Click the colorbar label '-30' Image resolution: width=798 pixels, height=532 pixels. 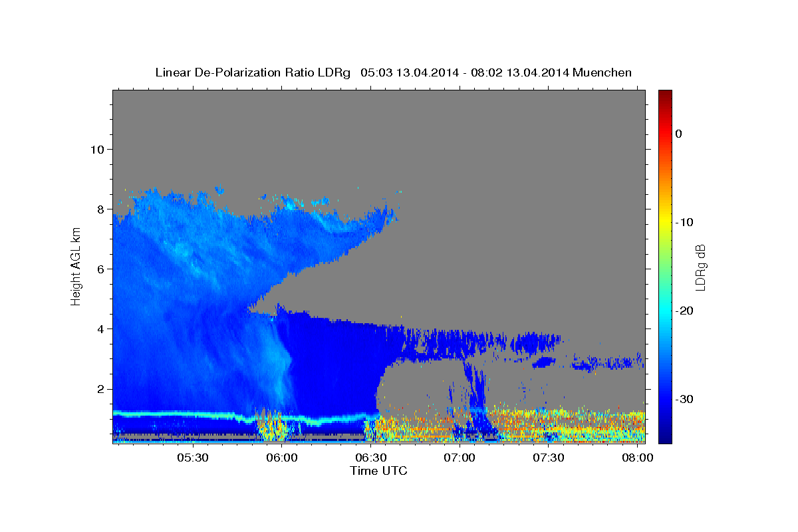685,399
